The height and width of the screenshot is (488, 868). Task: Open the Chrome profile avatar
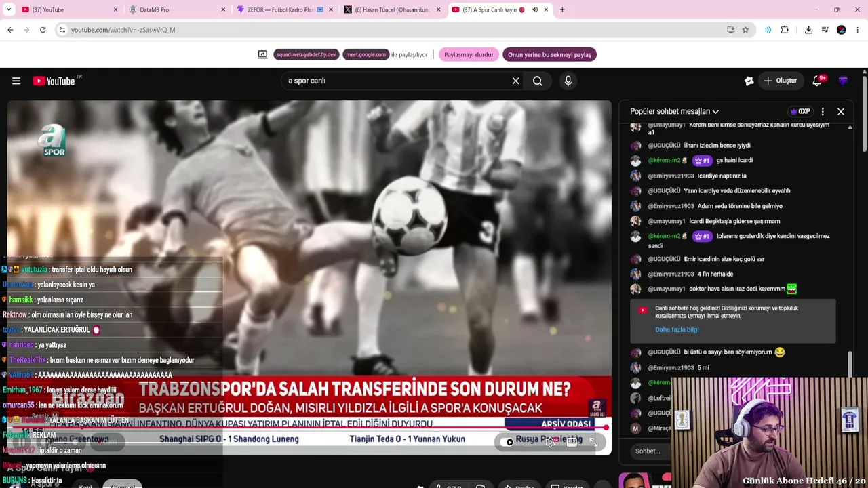842,30
